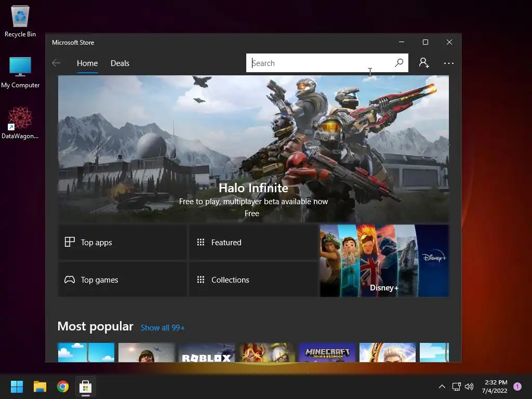This screenshot has height=399, width=532.
Task: Open File Explorer from the taskbar
Action: coord(39,387)
